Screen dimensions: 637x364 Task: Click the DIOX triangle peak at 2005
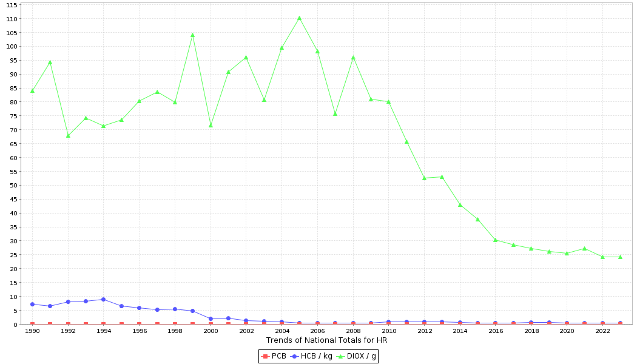click(x=299, y=18)
